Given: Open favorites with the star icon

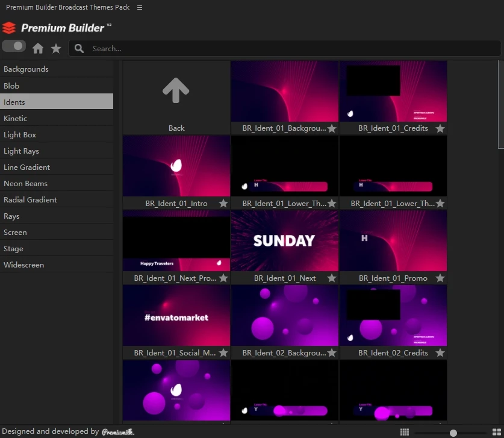Looking at the screenshot, I should [x=56, y=48].
